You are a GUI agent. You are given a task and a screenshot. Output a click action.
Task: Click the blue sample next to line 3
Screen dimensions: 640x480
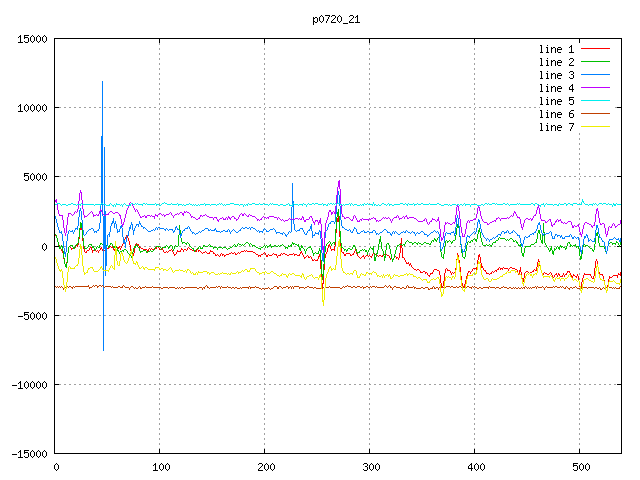(596, 75)
